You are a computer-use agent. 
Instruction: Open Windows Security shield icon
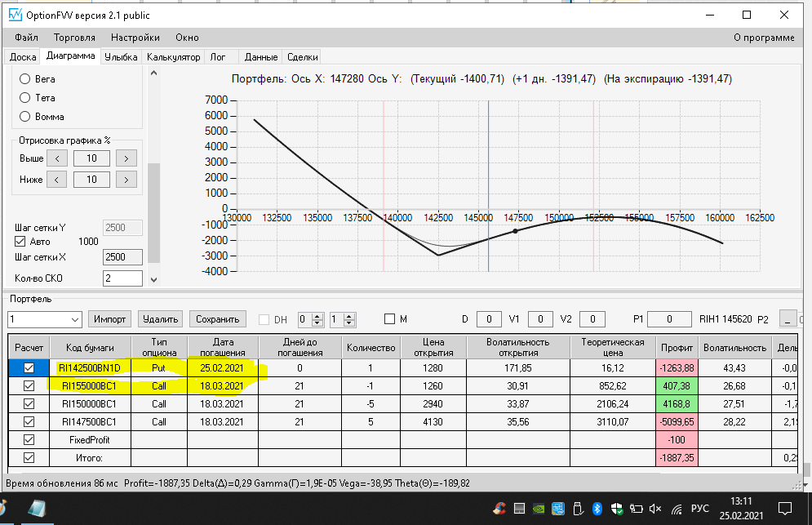click(x=617, y=509)
